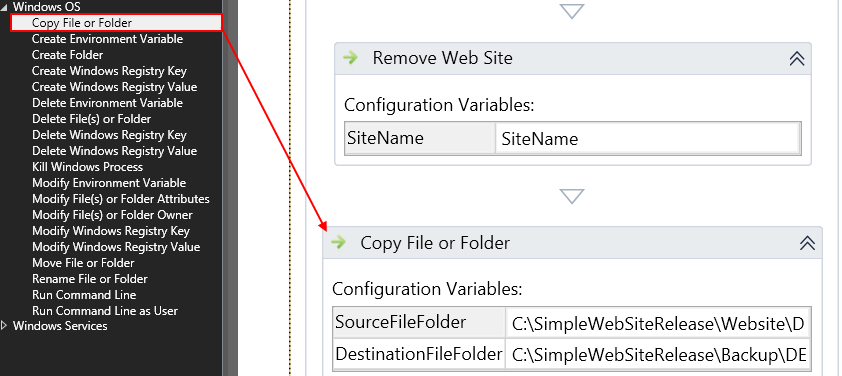This screenshot has width=842, height=376.
Task: Expand the Windows Services tree node
Action: click(x=5, y=326)
